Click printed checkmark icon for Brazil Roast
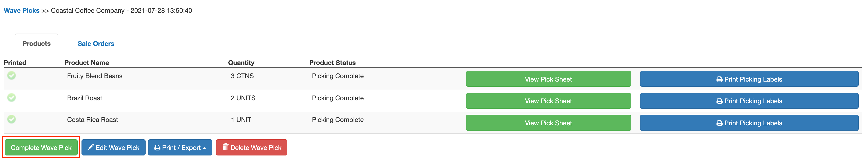 tap(11, 97)
